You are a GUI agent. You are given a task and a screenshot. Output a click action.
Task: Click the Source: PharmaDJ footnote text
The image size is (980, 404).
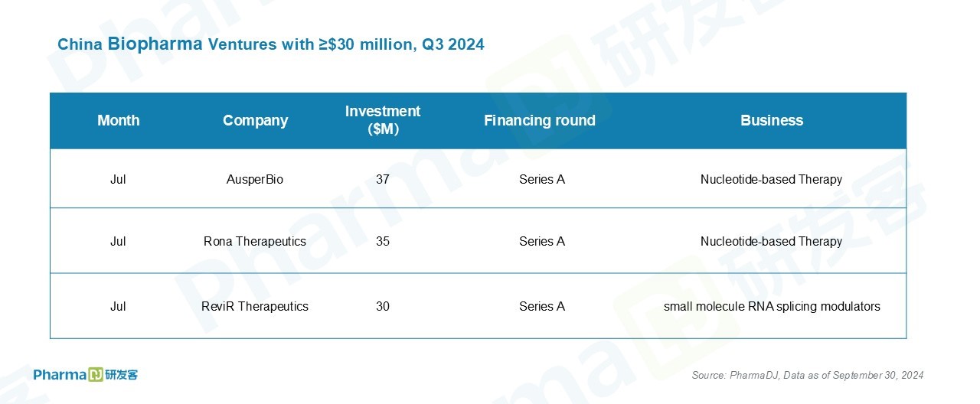coord(808,375)
